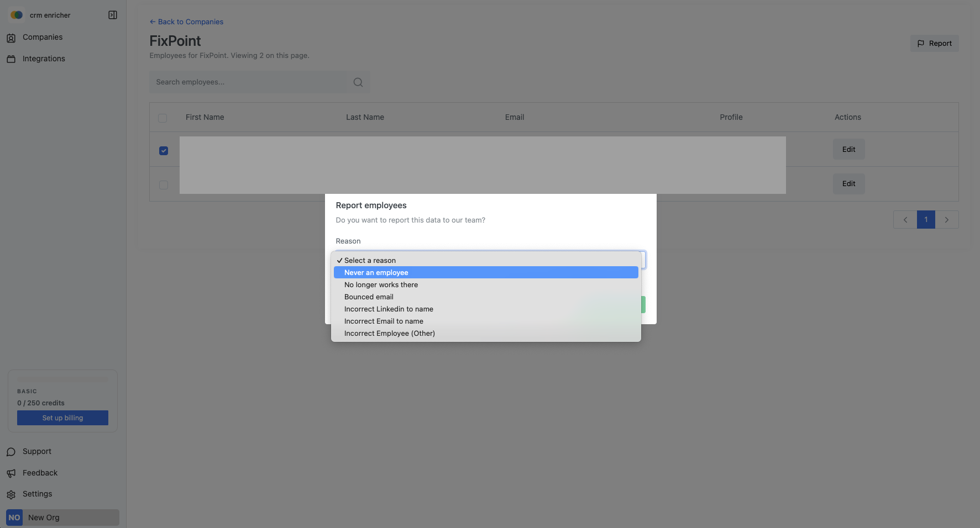The width and height of the screenshot is (980, 528).
Task: Choose 'Incorrect Employee (Other)' option
Action: coord(389,333)
